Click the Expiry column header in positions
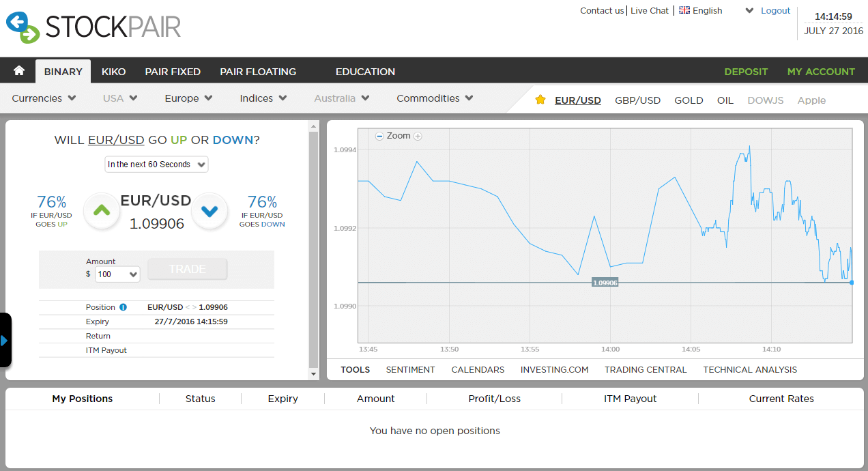This screenshot has height=471, width=868. point(283,399)
